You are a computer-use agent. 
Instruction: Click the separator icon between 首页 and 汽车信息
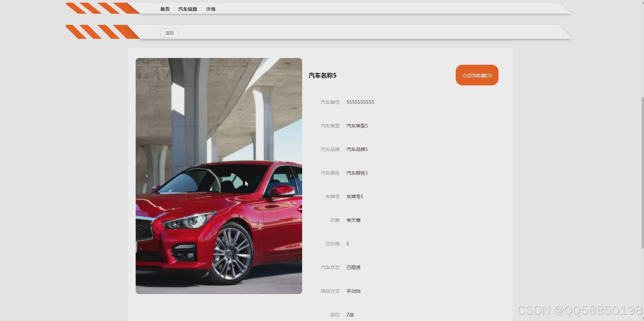pos(173,9)
